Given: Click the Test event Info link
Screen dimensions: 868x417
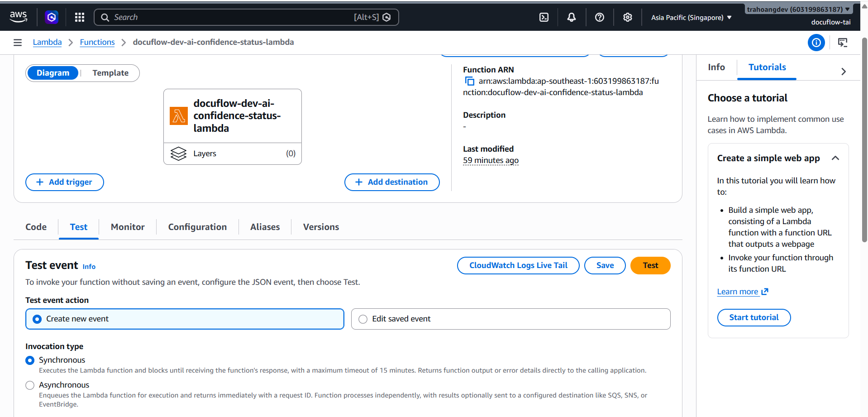Looking at the screenshot, I should 89,267.
